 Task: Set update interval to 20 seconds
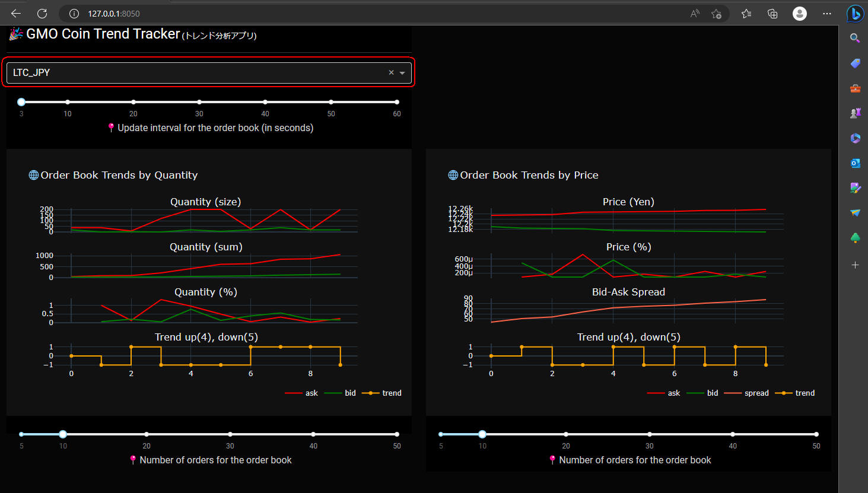coord(133,102)
